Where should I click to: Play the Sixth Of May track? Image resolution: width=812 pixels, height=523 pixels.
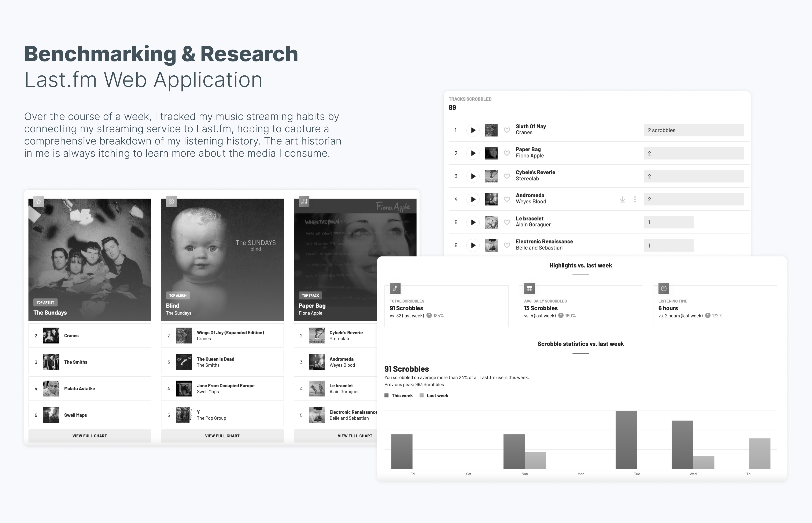(x=473, y=130)
